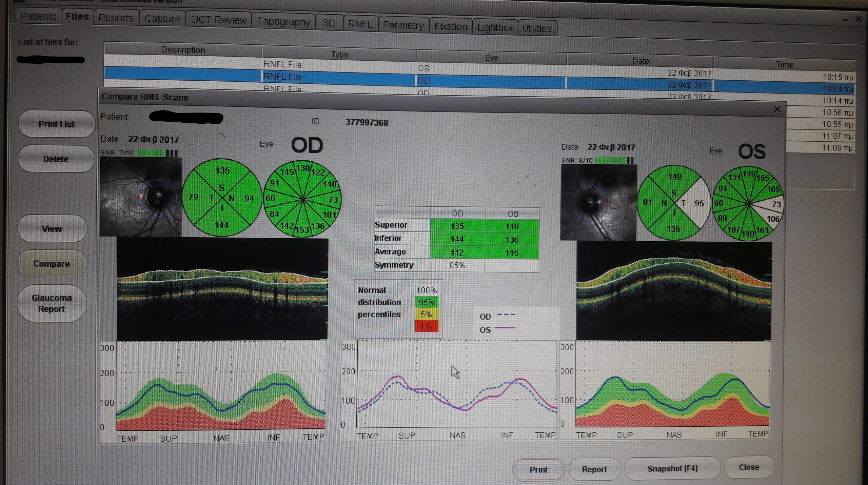Image resolution: width=868 pixels, height=485 pixels.
Task: Open the OCT Review tab
Action: pos(218,20)
